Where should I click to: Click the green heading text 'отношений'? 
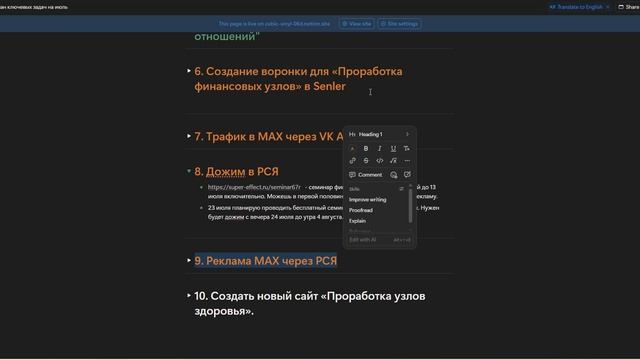(x=227, y=36)
